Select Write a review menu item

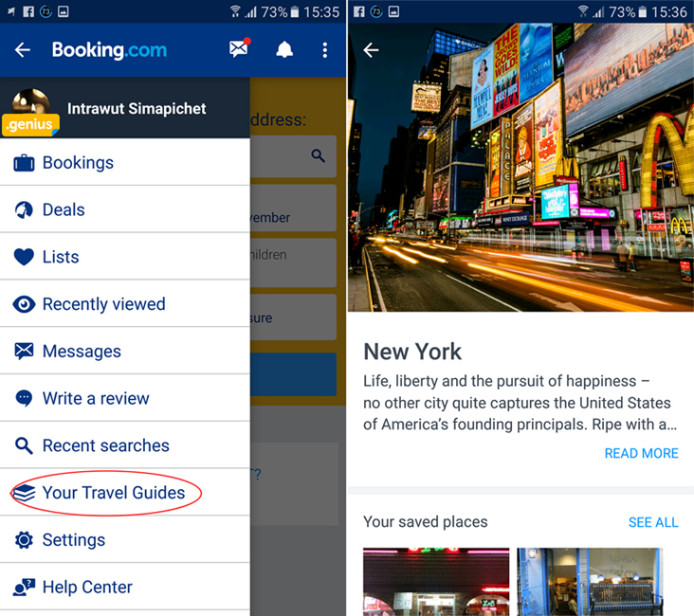coord(125,398)
